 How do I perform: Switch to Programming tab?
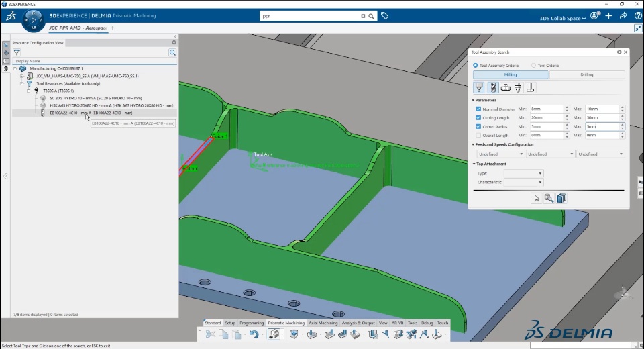tap(252, 323)
